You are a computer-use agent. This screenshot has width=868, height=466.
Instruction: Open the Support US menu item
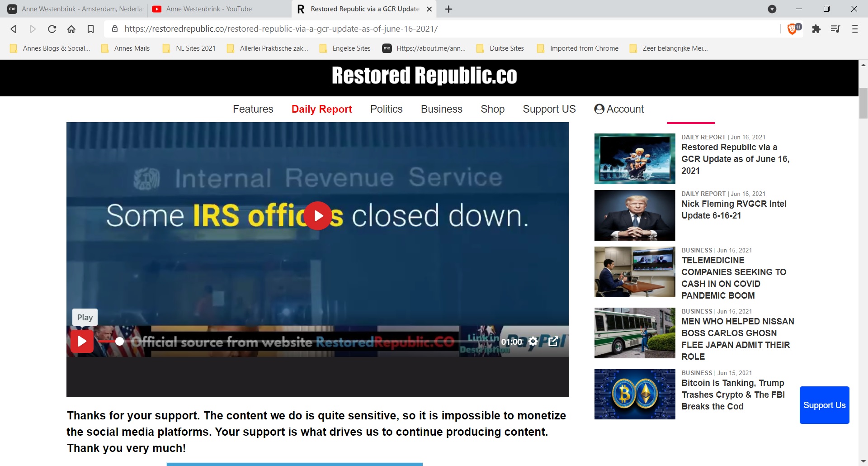[x=549, y=109]
